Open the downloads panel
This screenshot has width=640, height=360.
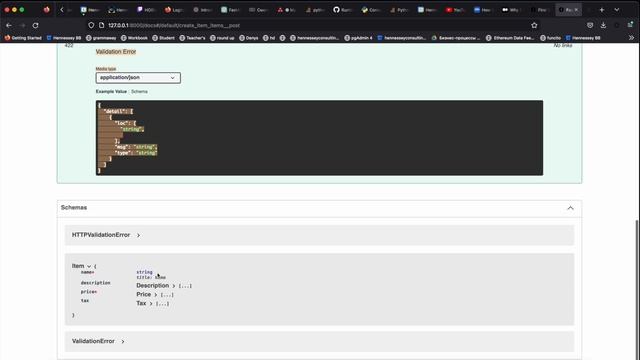pos(603,25)
